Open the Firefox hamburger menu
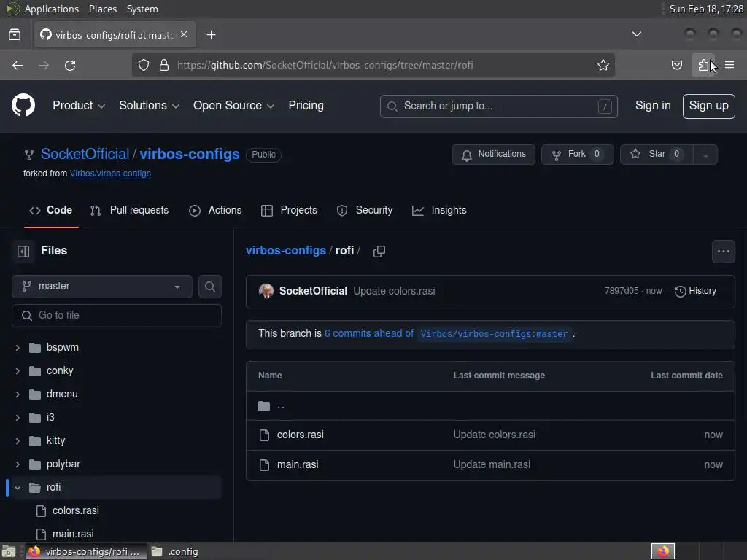This screenshot has width=747, height=560. (729, 65)
